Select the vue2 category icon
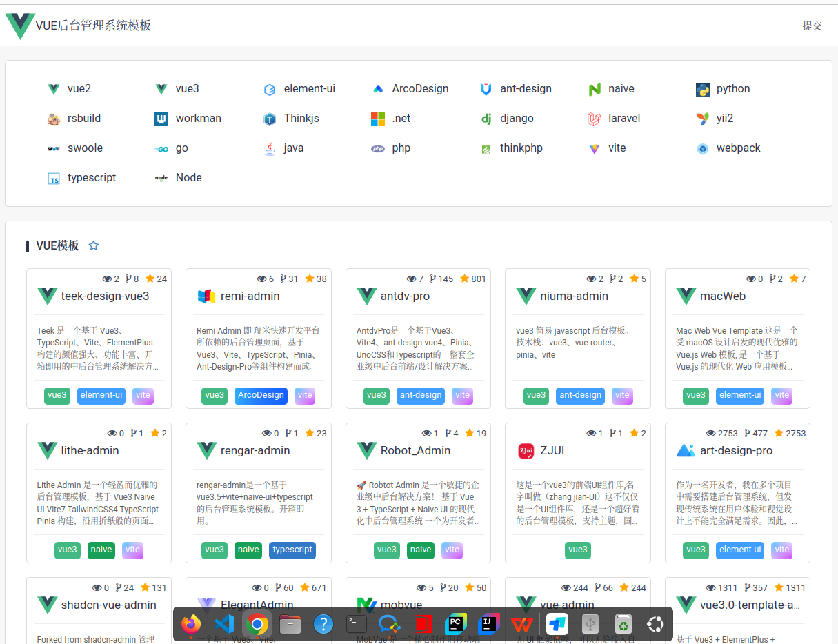The image size is (838, 644). (54, 89)
